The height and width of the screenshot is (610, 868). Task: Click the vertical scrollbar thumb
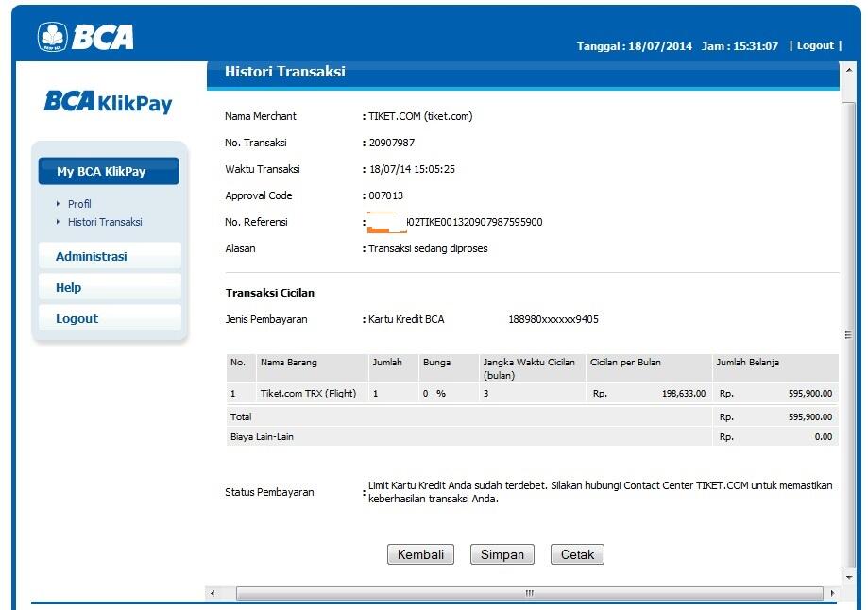(x=848, y=335)
